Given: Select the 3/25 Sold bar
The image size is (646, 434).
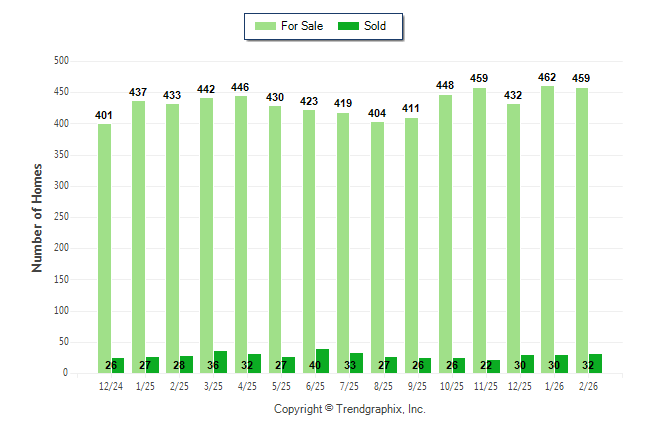Looking at the screenshot, I should (220, 362).
